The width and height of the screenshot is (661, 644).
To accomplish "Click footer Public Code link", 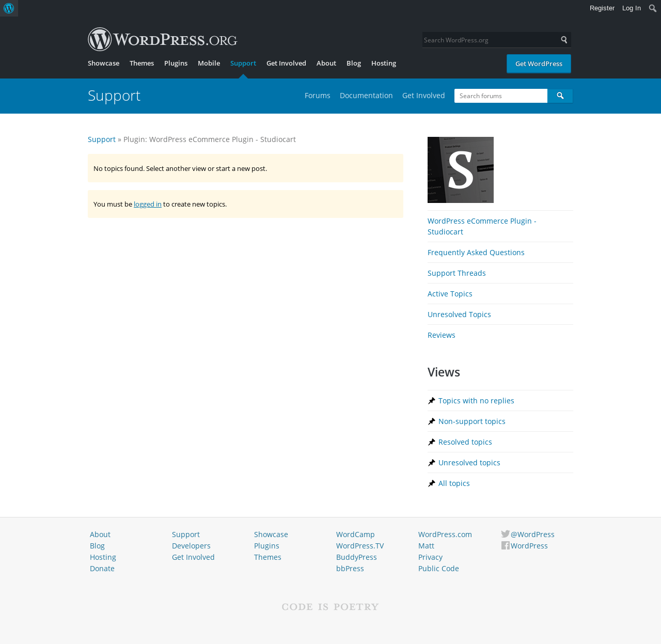I will 438,569.
